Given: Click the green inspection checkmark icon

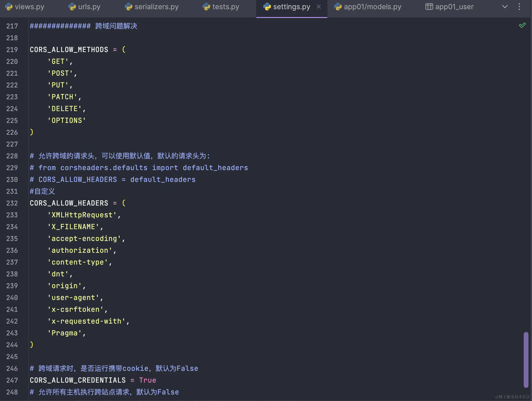Looking at the screenshot, I should pos(522,25).
